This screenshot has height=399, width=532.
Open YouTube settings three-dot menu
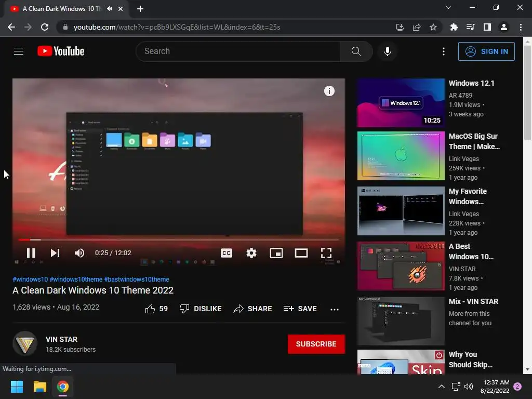pyautogui.click(x=444, y=51)
